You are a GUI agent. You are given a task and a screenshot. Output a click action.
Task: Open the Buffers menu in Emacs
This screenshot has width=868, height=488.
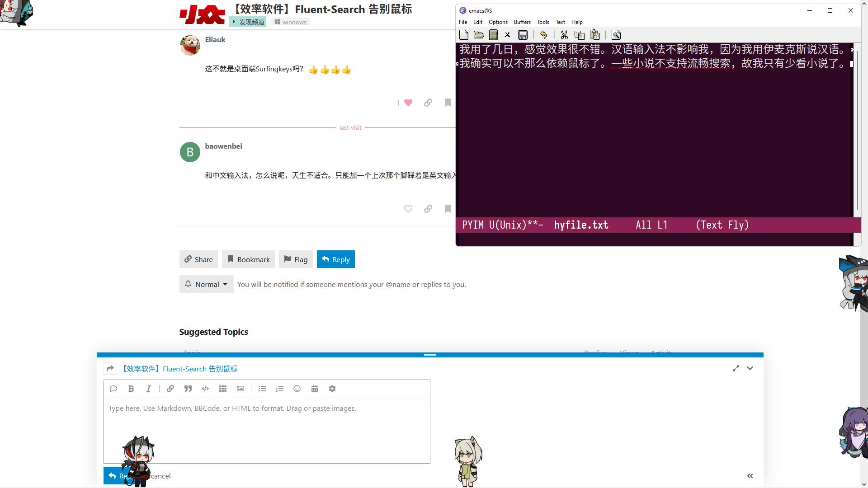[522, 22]
